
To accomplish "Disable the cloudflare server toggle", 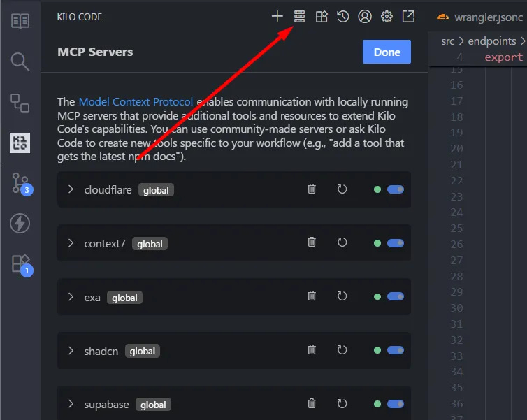I will pos(396,189).
